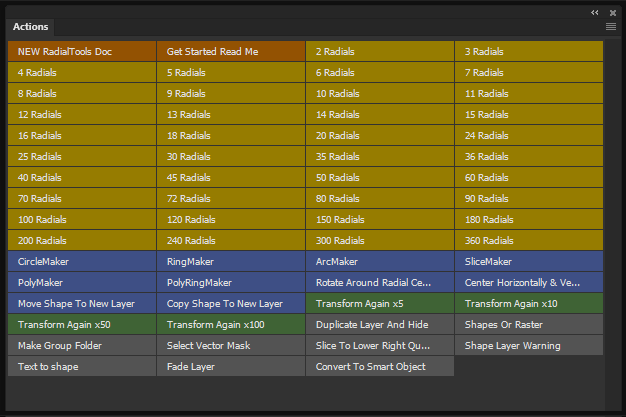Choose 6 Radials action
Viewport: 626px width, 417px height.
pyautogui.click(x=380, y=72)
